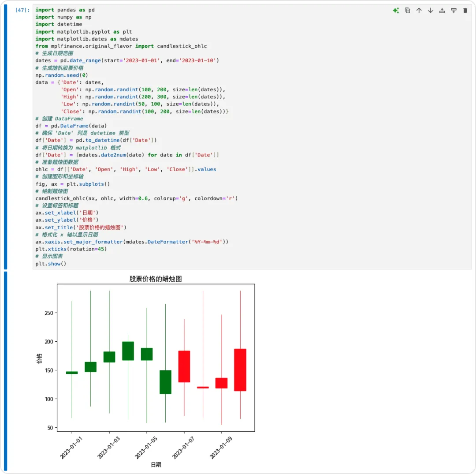Click the 'import numpy as np' line
Image resolution: width=476 pixels, height=474 pixels.
(63, 17)
